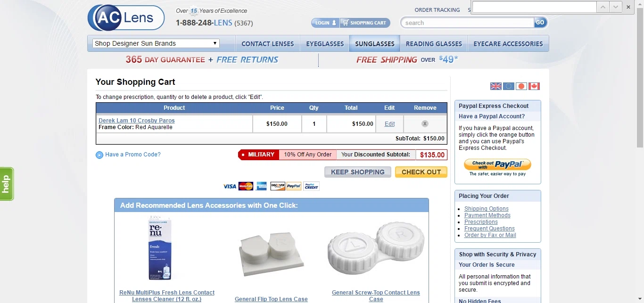The width and height of the screenshot is (644, 303).
Task: Click the AC Lens logo
Action: tap(126, 18)
